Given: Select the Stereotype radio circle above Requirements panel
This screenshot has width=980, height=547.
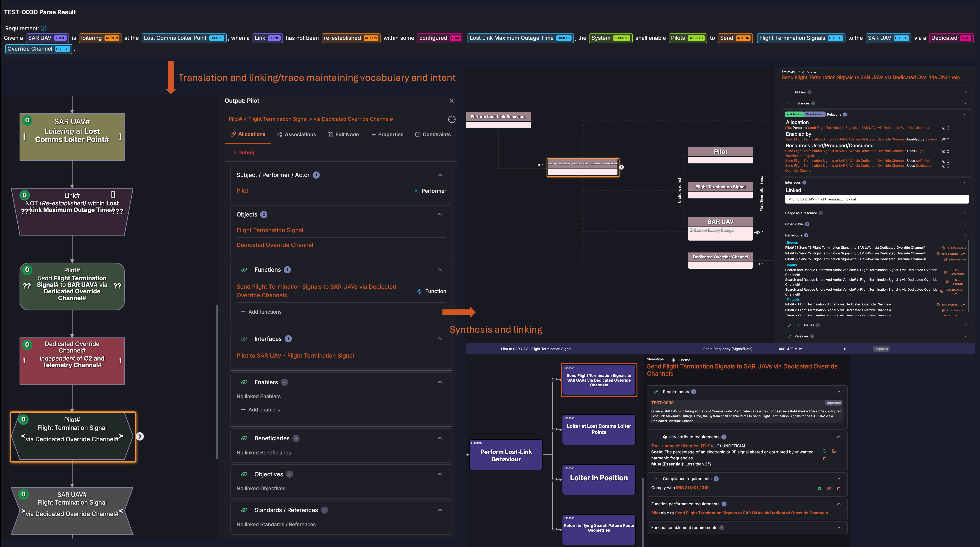Looking at the screenshot, I should click(x=668, y=360).
